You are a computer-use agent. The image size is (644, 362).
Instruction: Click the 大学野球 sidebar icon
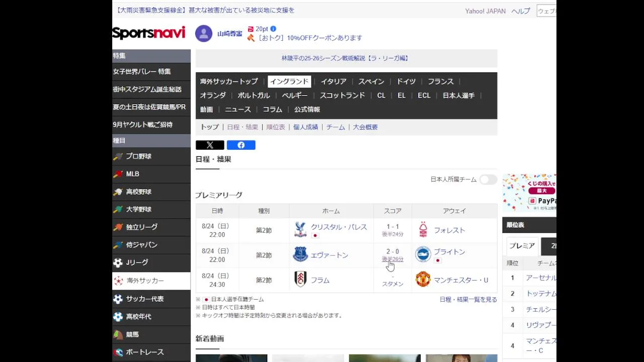click(118, 210)
